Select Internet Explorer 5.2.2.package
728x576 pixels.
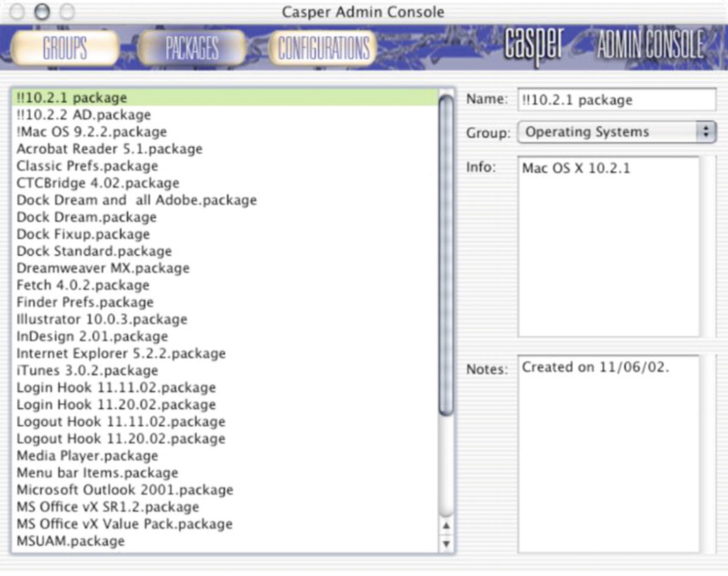(225, 353)
